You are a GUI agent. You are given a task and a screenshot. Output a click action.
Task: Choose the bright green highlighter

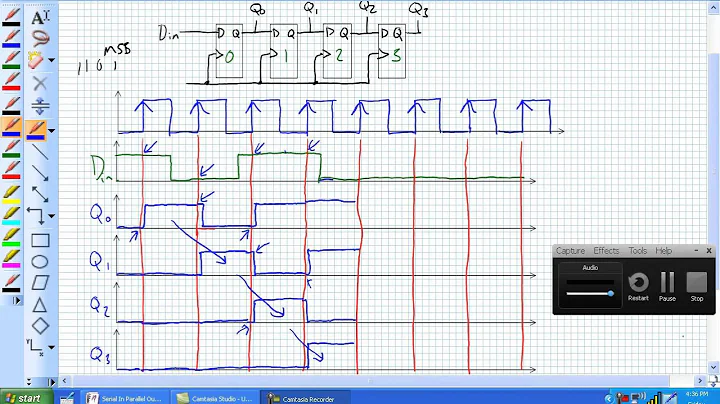pyautogui.click(x=11, y=237)
